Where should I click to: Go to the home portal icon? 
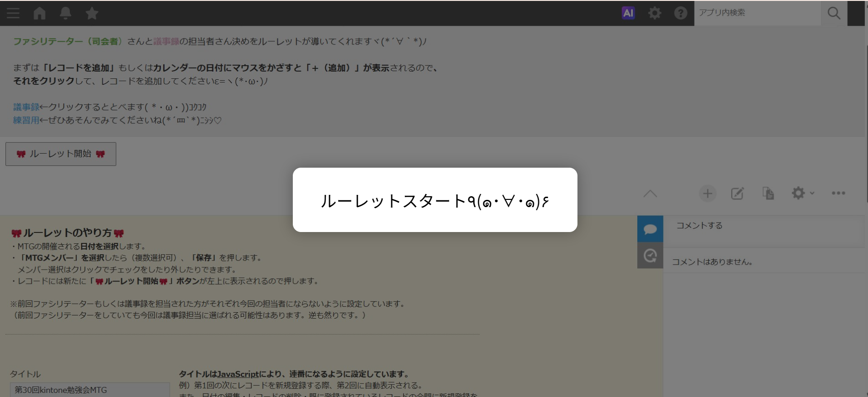[x=39, y=13]
